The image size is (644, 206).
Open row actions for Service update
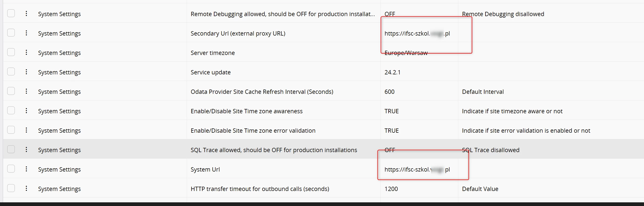click(26, 72)
